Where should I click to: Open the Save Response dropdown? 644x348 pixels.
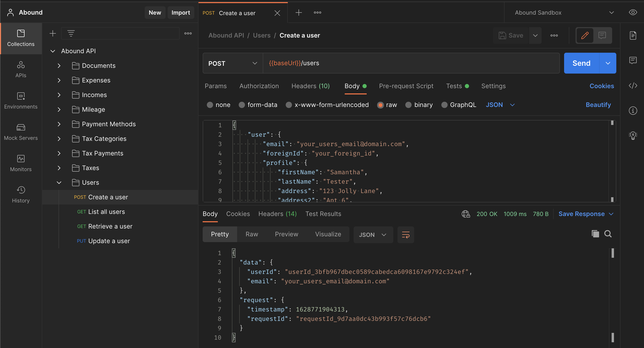pos(586,214)
